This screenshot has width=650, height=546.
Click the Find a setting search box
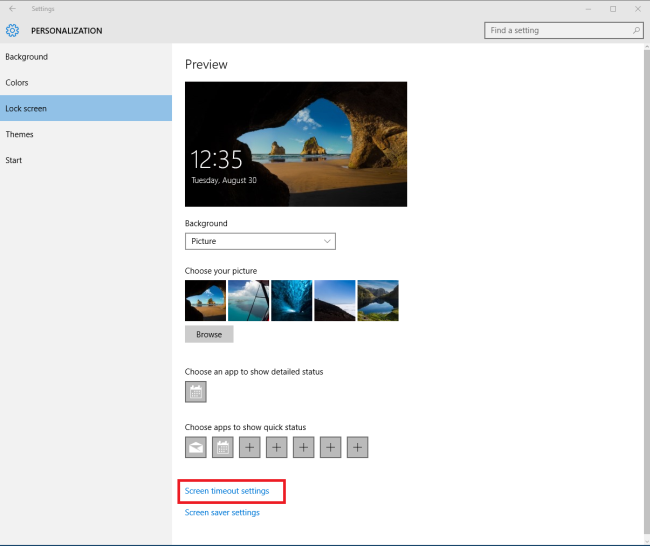coord(564,30)
